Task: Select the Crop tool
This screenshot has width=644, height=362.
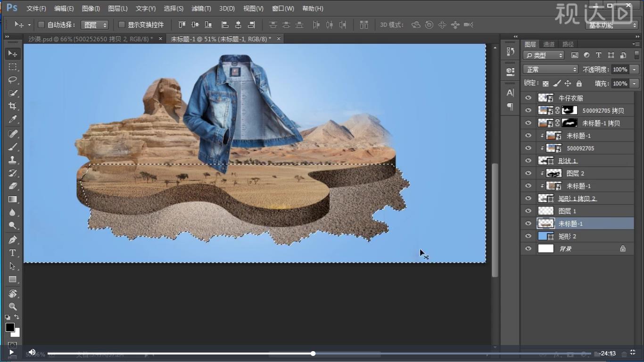Action: coord(13,106)
